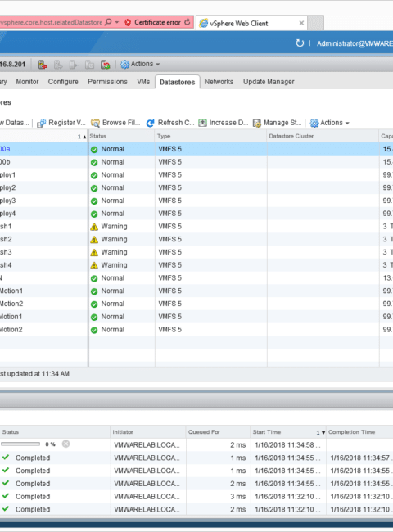Select the ploy4 datastore row

(196, 214)
